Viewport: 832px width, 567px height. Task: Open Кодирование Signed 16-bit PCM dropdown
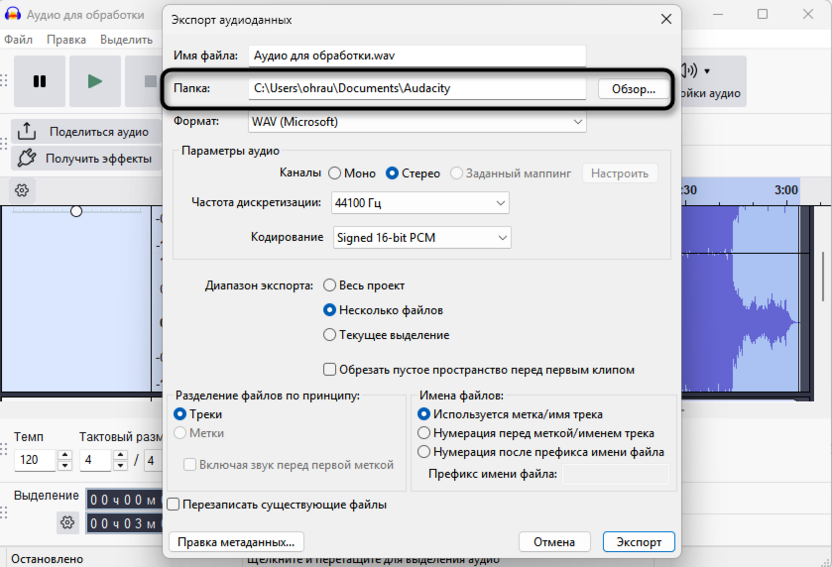pyautogui.click(x=422, y=238)
